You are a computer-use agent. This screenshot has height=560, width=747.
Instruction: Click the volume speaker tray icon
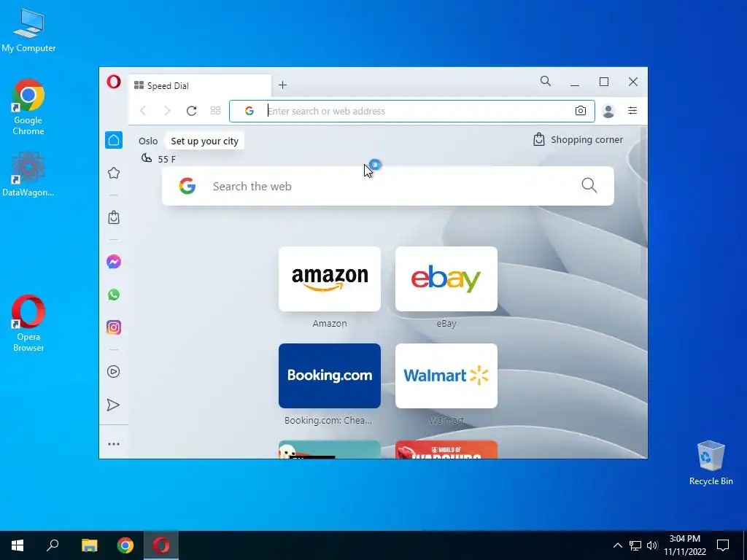coord(652,545)
